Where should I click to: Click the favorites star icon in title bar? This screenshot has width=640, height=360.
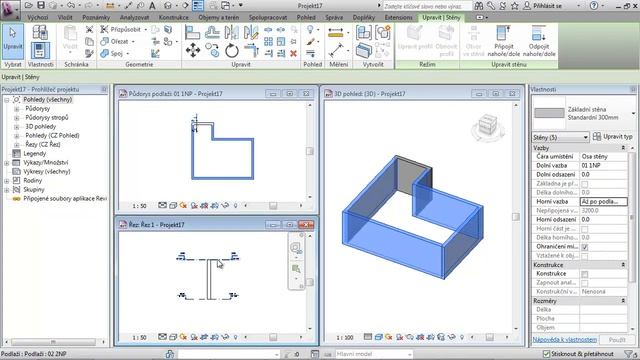[515, 6]
